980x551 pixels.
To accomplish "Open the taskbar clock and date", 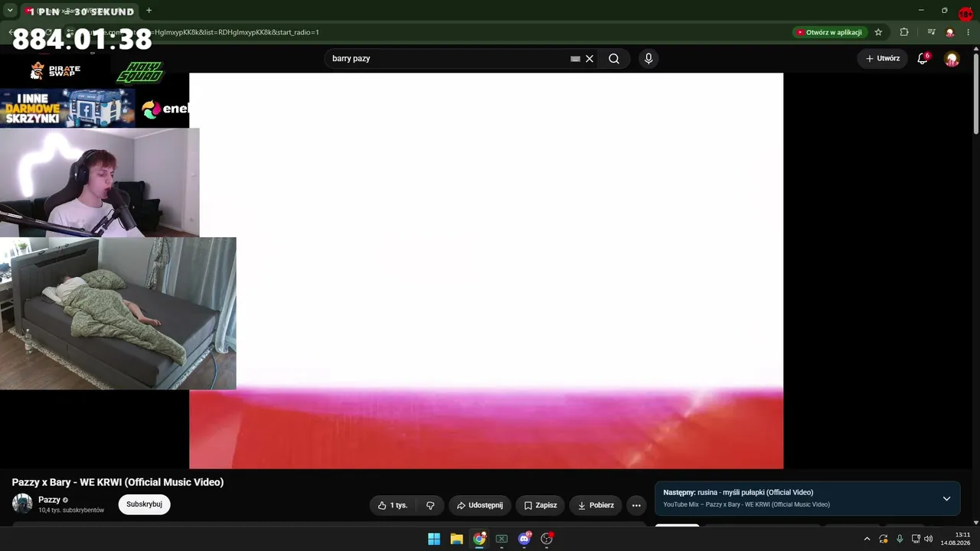I will [955, 539].
